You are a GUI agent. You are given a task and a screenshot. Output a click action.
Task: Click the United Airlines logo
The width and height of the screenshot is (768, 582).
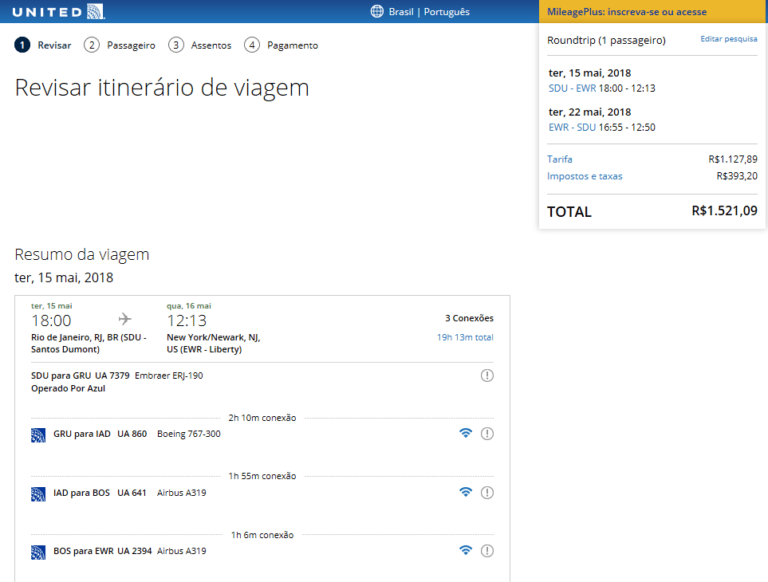58,11
